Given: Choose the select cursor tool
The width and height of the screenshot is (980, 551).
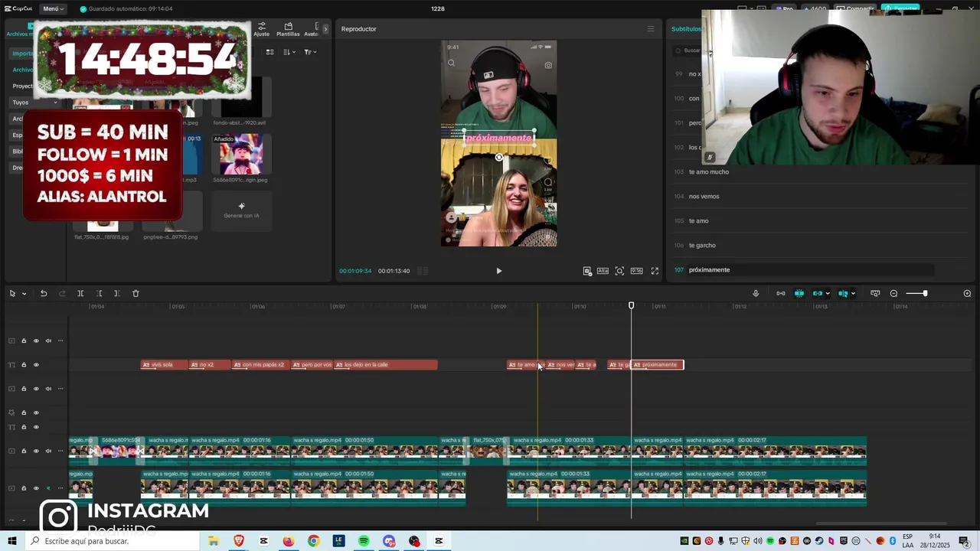Looking at the screenshot, I should [x=12, y=293].
